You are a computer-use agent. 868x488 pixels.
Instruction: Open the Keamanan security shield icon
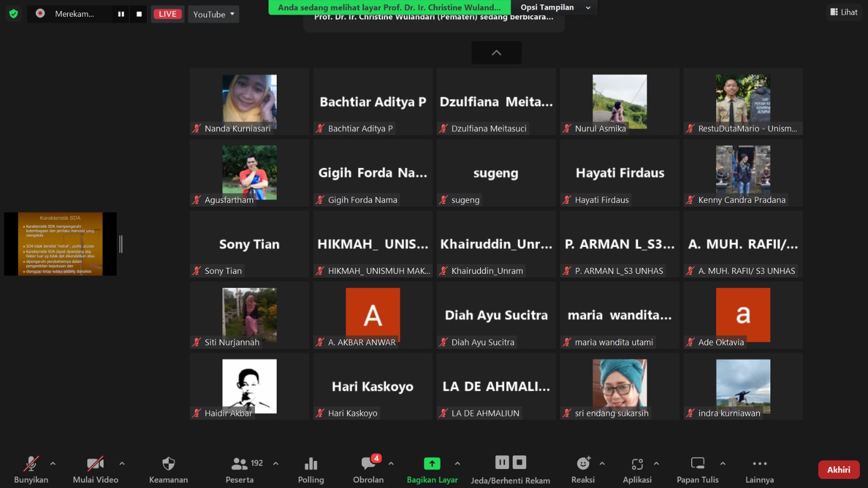(168, 464)
